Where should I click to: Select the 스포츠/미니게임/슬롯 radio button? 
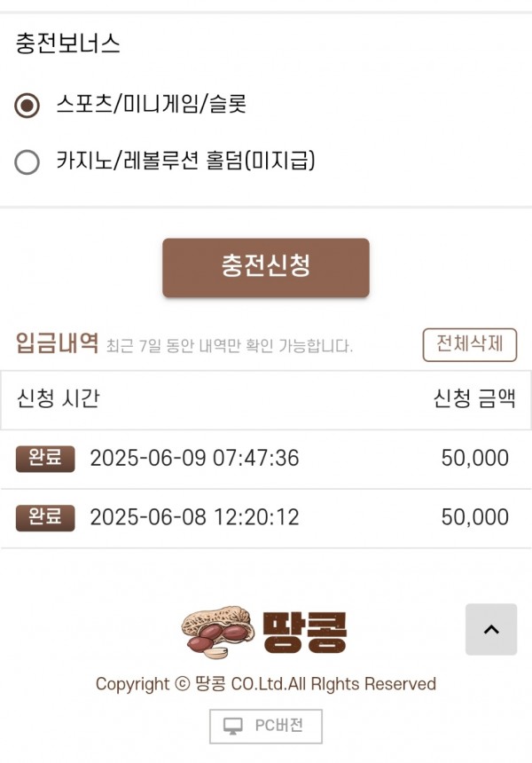tap(27, 105)
